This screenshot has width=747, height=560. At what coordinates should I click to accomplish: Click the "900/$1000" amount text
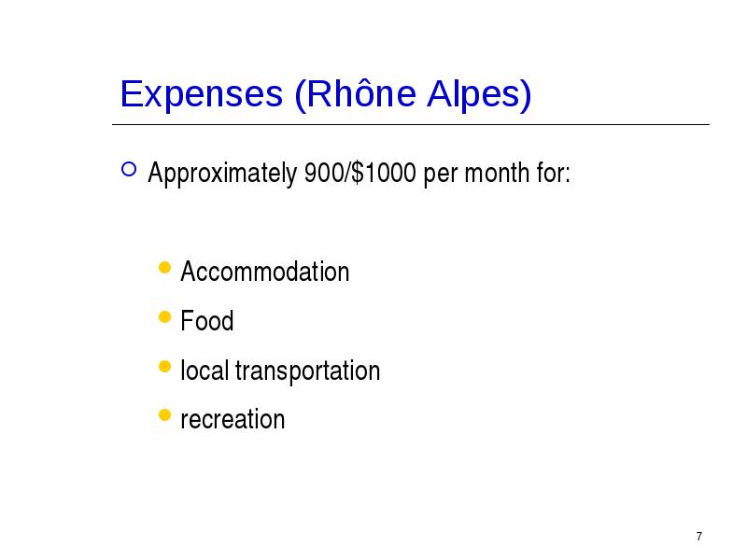tap(360, 173)
